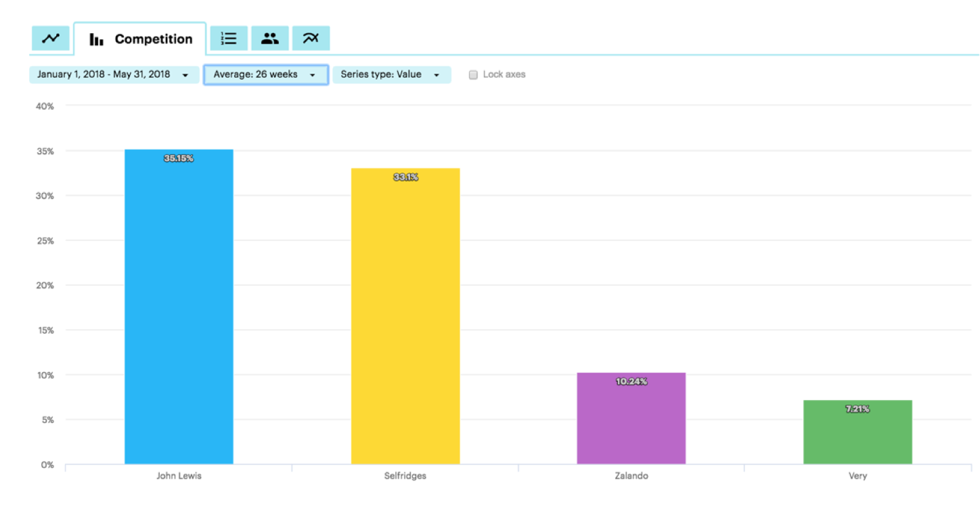
Task: Click the 0% y-axis label
Action: [x=47, y=464]
